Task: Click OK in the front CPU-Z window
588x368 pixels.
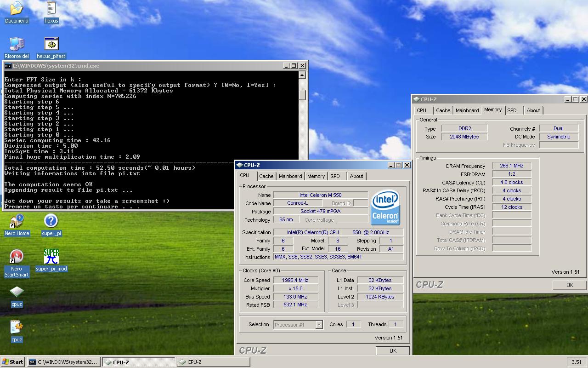Action: (393, 351)
